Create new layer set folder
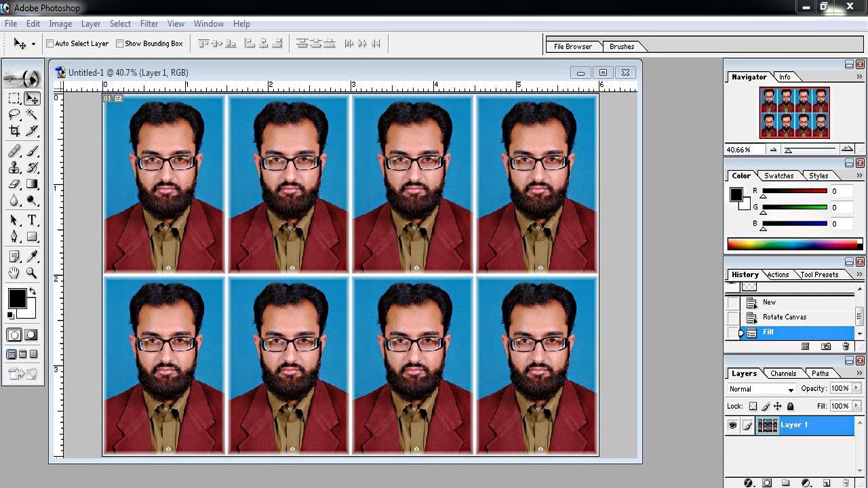This screenshot has height=488, width=868. pyautogui.click(x=785, y=483)
